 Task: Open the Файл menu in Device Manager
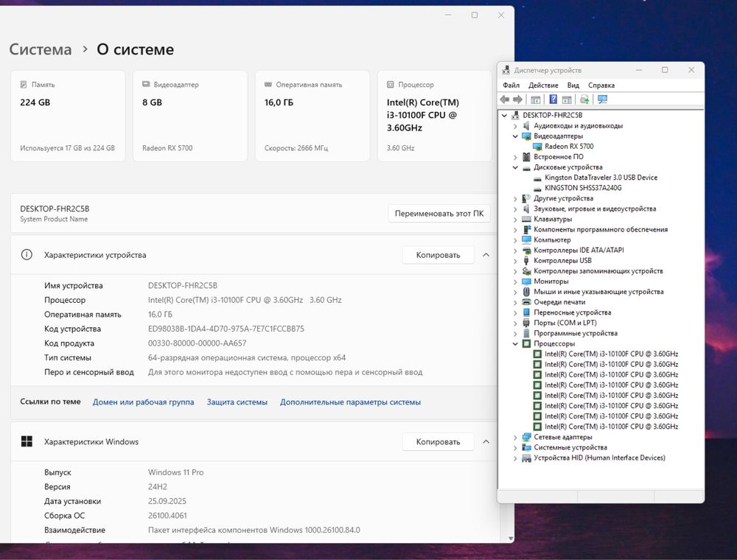click(x=511, y=85)
